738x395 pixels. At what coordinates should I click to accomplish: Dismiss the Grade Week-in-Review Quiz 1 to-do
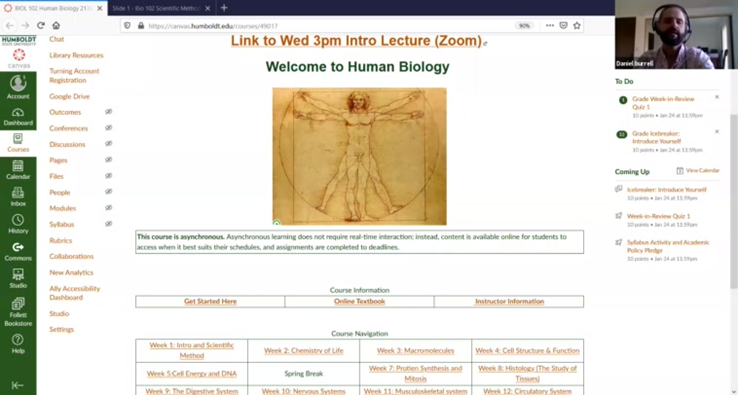click(x=717, y=97)
